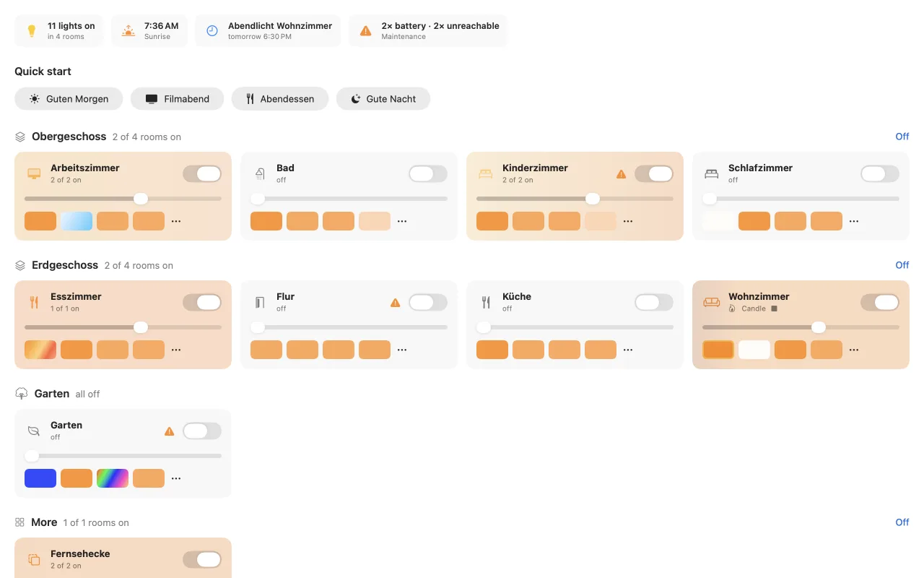Turn off the Arbeitszimmer lights toggle

202,174
